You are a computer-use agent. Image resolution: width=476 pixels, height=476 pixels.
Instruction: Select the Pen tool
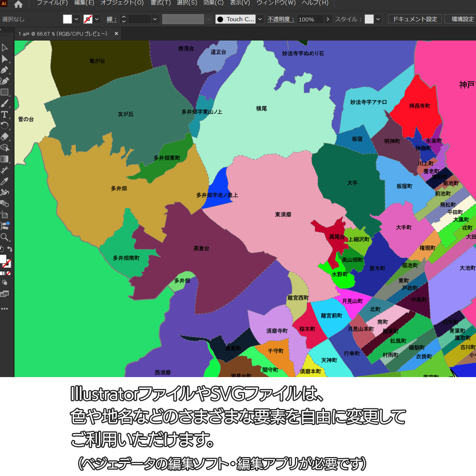pyautogui.click(x=4, y=70)
